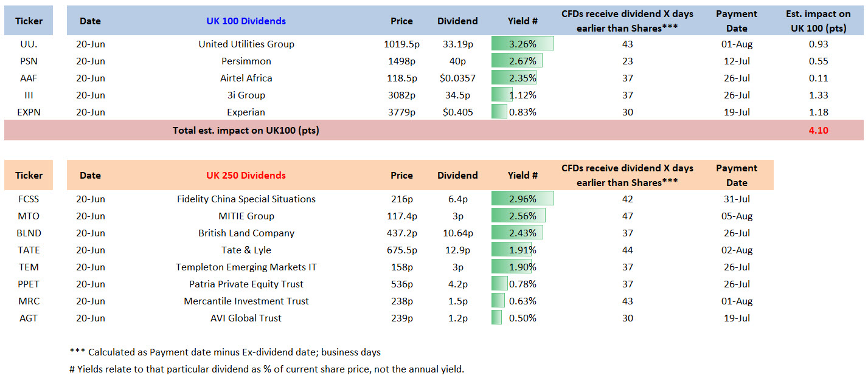Viewport: 868px width, 384px height.
Task: Click the Yield # header in UK 250 table
Action: click(x=523, y=176)
